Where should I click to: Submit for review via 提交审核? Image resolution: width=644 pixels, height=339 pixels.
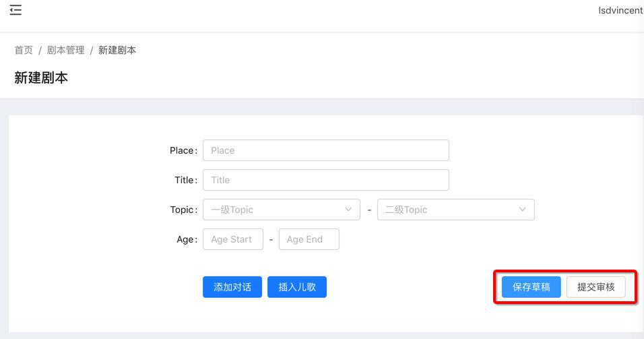(595, 287)
